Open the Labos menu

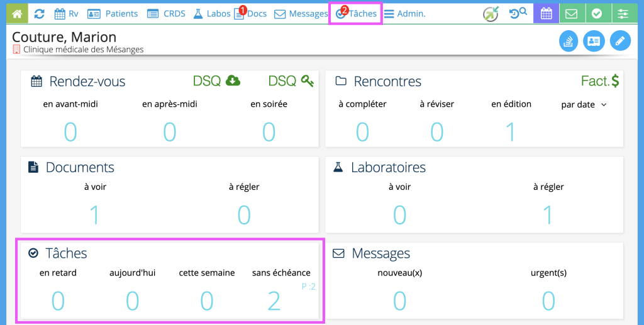211,14
